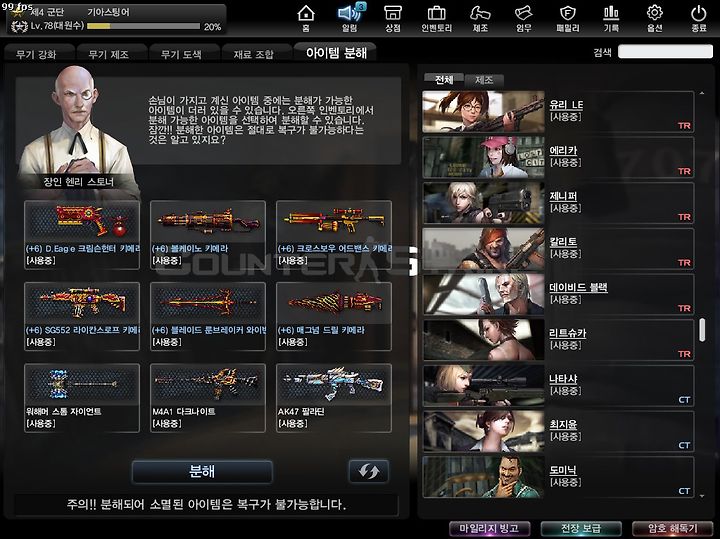Open the 기록 records chart icon

pos(611,17)
